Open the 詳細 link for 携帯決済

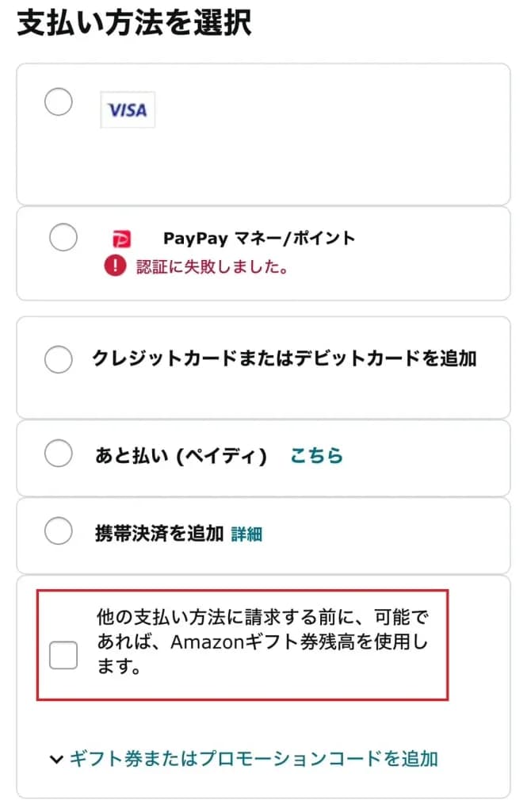tap(246, 534)
